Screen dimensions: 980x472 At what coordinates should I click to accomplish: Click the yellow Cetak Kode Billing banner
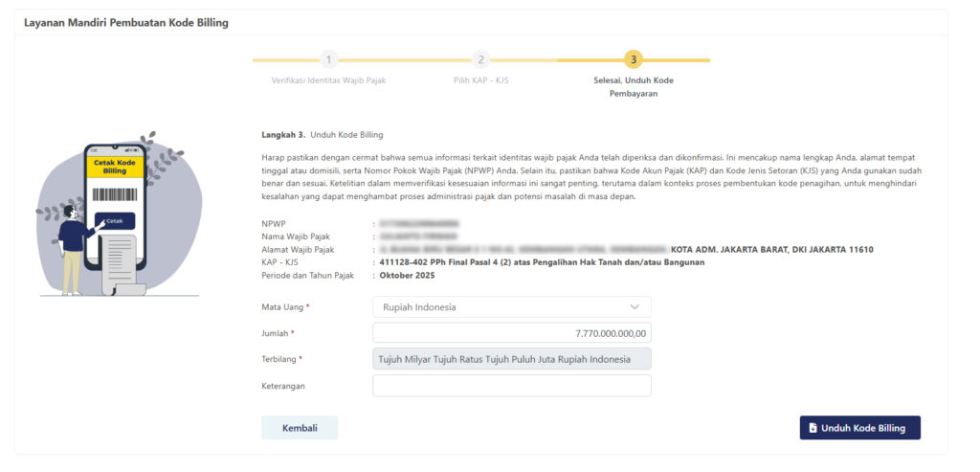coord(114,167)
